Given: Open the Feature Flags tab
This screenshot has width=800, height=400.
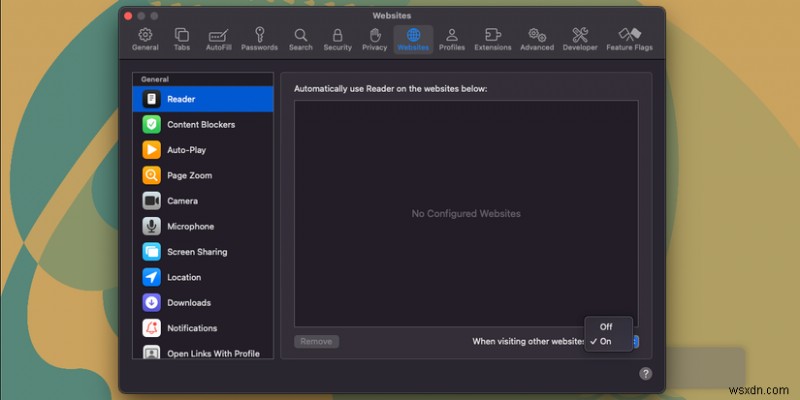Looking at the screenshot, I should 629,40.
